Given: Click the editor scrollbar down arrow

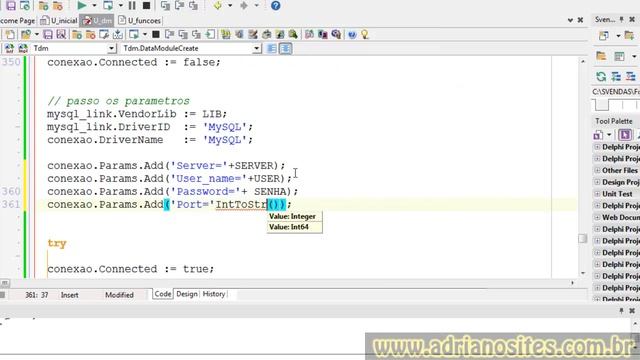Looking at the screenshot, I should [583, 273].
